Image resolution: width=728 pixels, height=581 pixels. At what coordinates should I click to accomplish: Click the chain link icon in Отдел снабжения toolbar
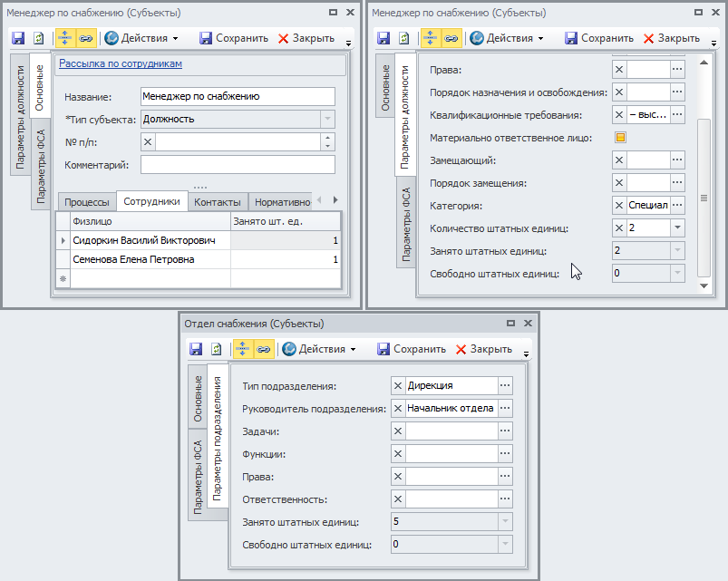tap(264, 349)
